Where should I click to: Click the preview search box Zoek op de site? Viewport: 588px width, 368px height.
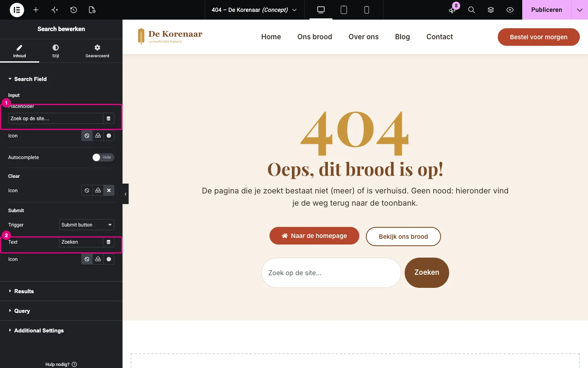331,273
